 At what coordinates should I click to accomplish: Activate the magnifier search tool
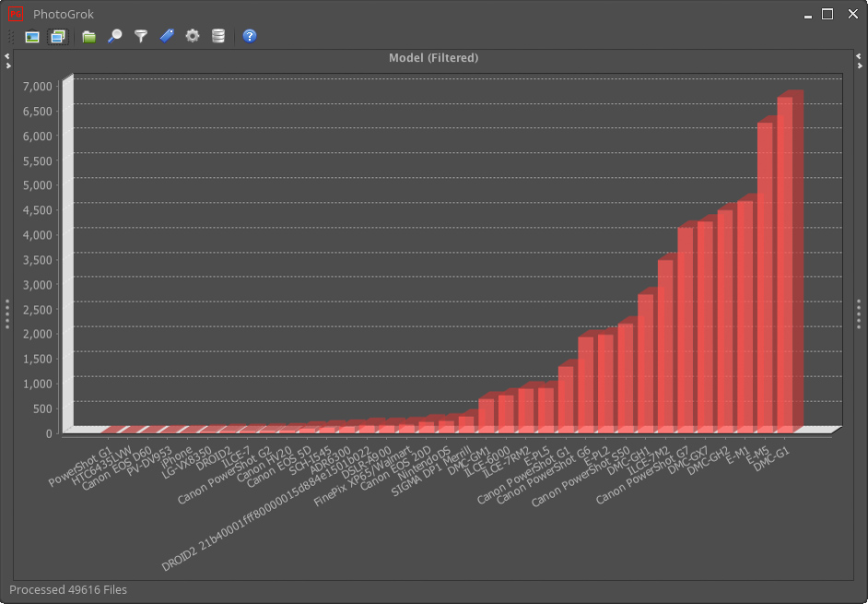114,36
